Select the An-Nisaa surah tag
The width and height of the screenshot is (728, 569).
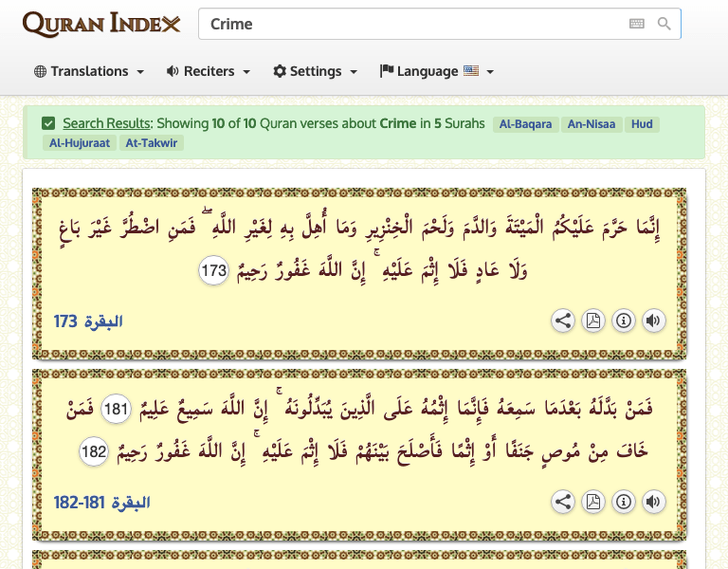pyautogui.click(x=591, y=124)
